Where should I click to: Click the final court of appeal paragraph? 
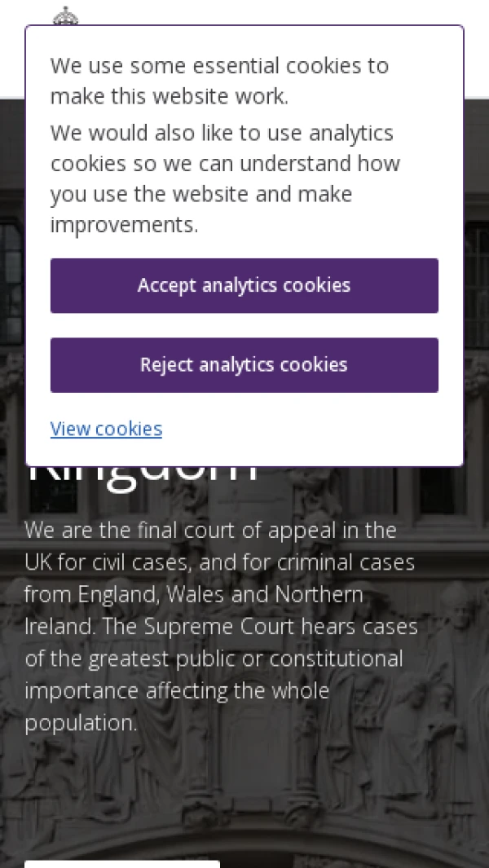210,531
